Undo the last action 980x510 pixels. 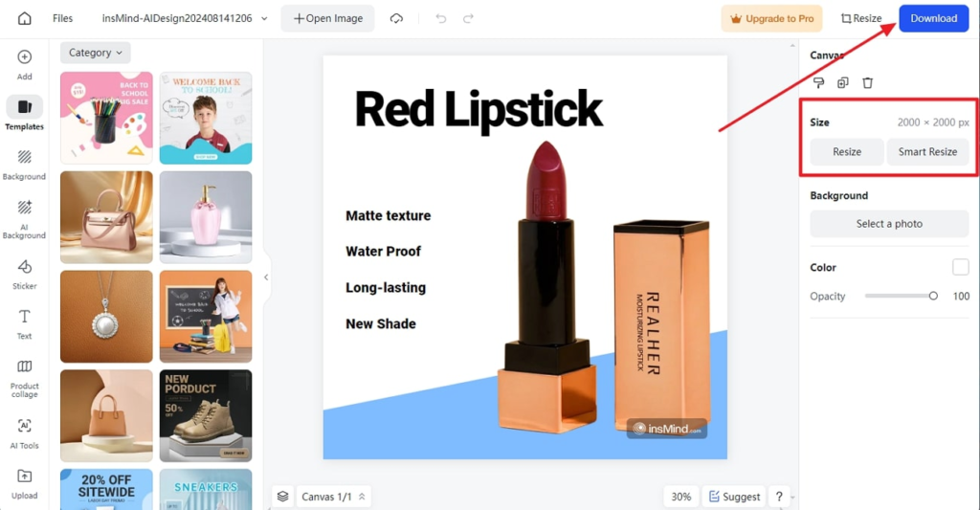click(441, 18)
